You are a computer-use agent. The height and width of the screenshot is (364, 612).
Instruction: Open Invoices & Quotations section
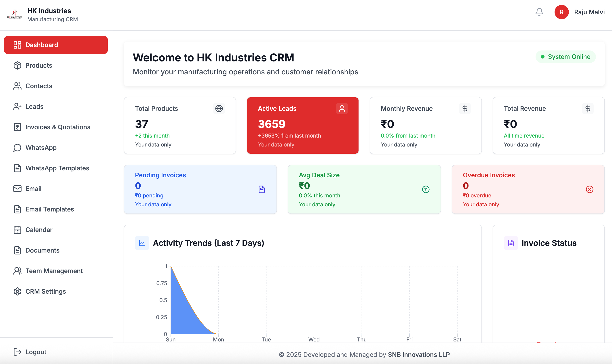tap(56, 127)
